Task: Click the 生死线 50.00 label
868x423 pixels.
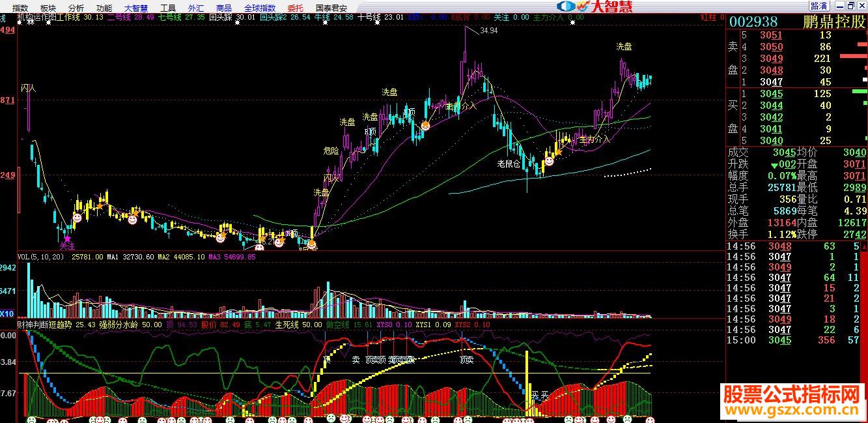Action: tap(299, 324)
